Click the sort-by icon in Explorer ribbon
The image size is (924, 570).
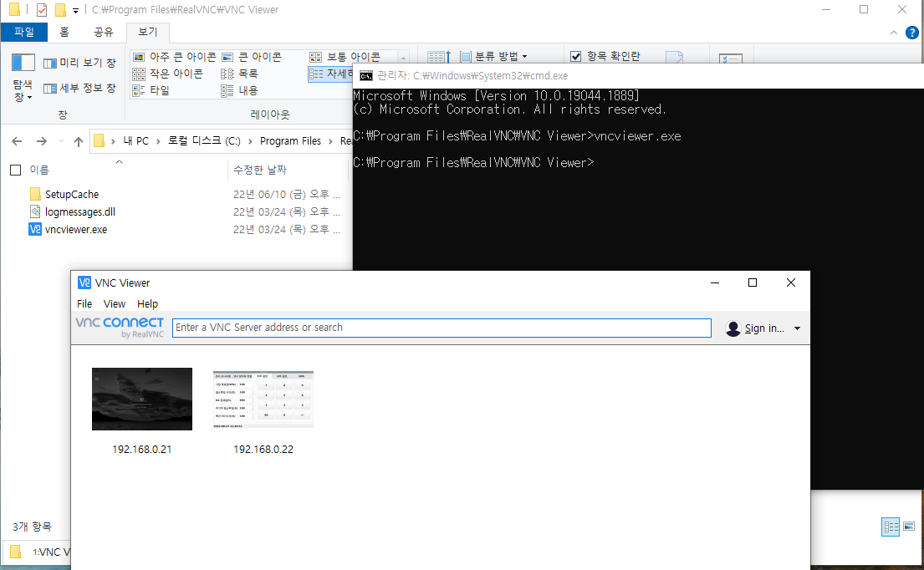point(439,57)
